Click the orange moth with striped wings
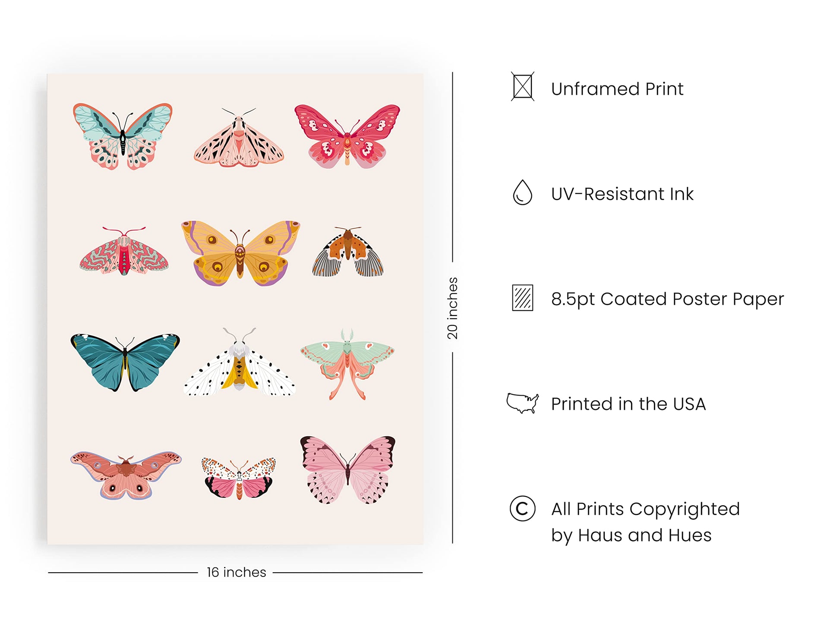 tap(348, 252)
